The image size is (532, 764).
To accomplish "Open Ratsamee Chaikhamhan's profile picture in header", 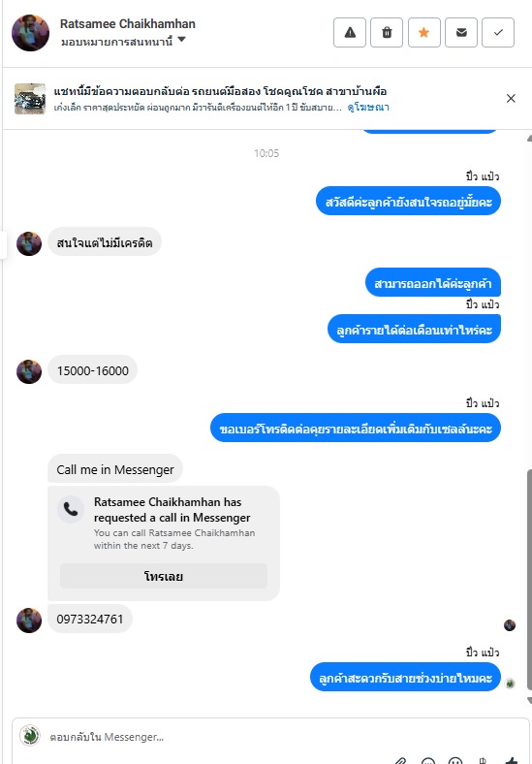I will (30, 33).
